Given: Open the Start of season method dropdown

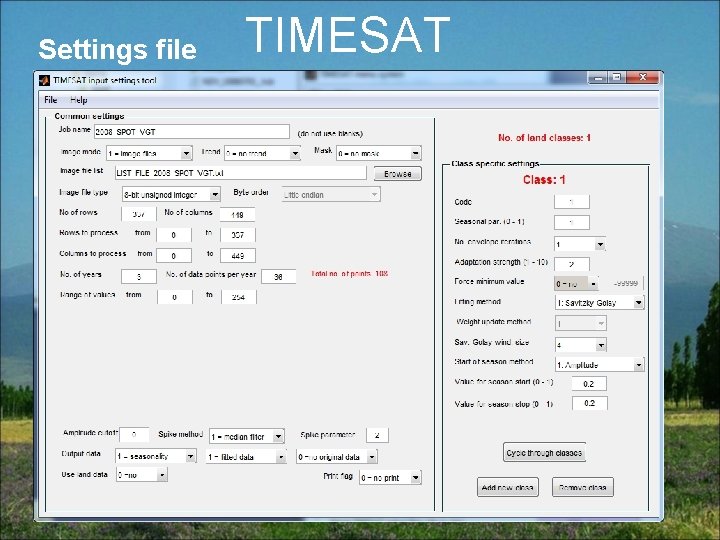Looking at the screenshot, I should 600,365.
